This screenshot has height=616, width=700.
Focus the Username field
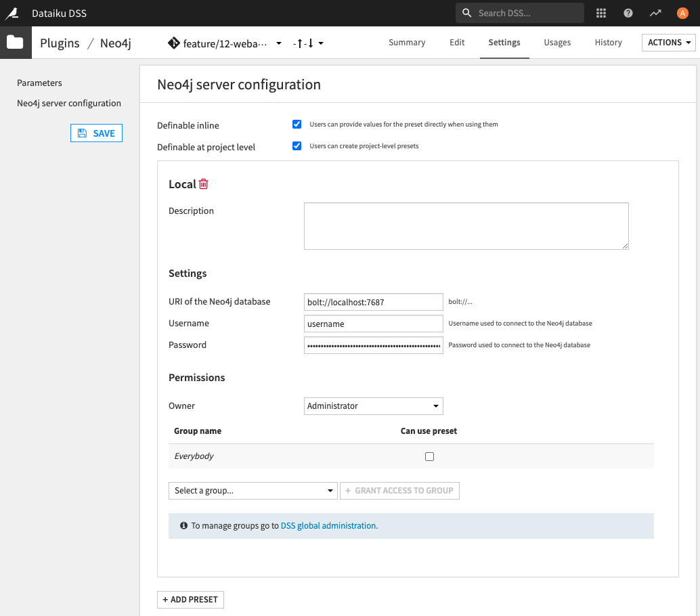[x=373, y=324]
